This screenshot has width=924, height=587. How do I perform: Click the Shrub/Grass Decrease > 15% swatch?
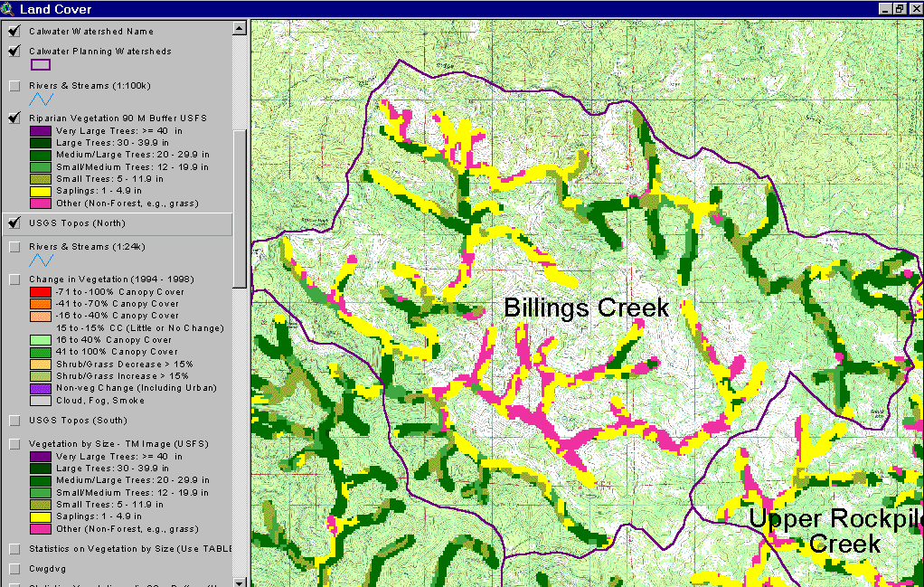(x=40, y=365)
